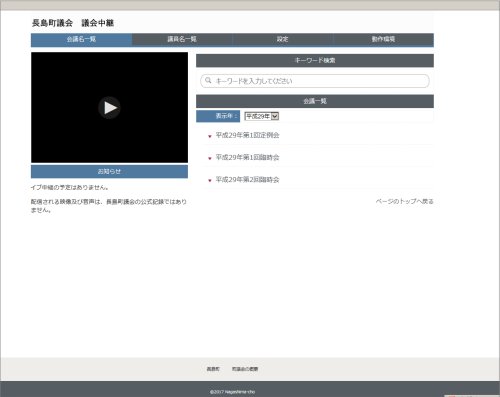Expand 平成29年第1回定例会 meeting entry

click(247, 135)
